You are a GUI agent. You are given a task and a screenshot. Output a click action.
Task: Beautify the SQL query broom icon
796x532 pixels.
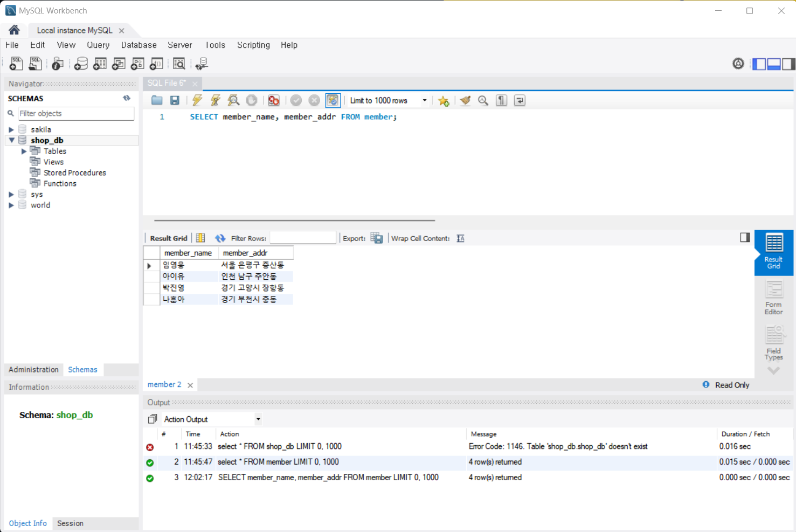tap(465, 100)
